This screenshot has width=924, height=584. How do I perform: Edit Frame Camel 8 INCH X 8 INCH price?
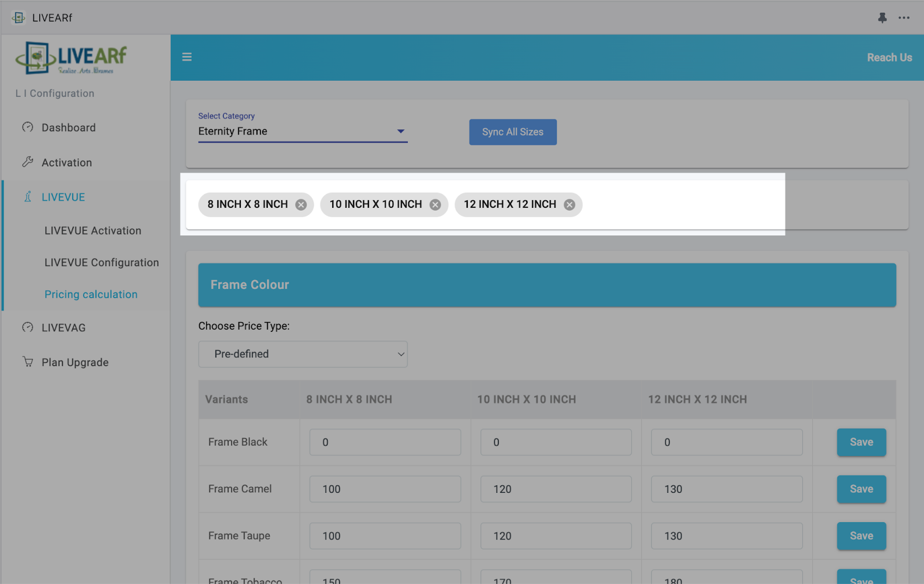tap(385, 489)
